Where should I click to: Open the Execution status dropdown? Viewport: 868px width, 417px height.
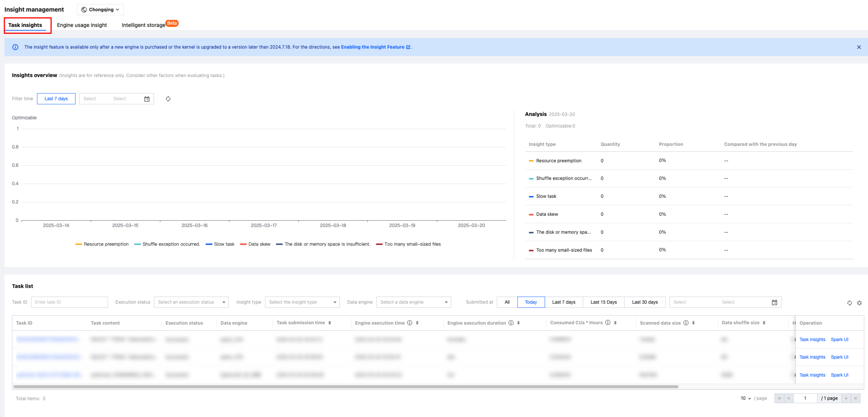click(191, 302)
